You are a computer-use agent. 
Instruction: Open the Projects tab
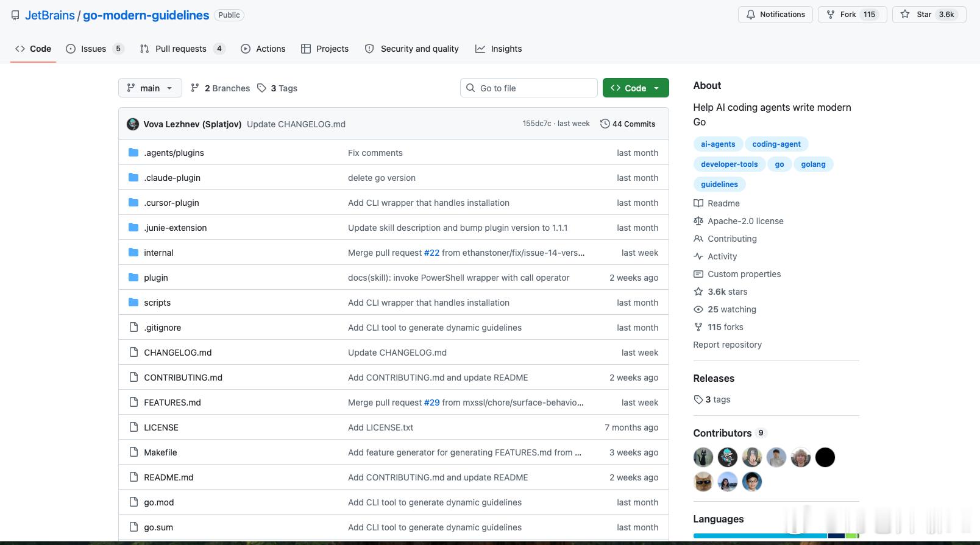[325, 49]
